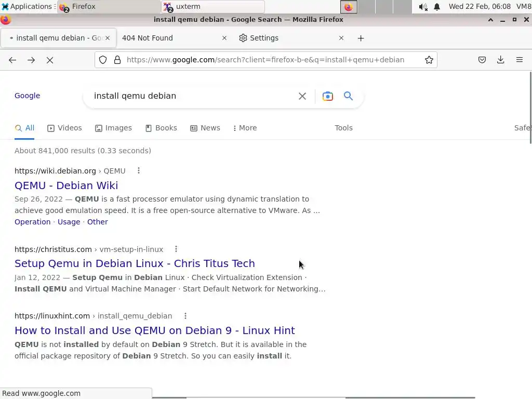Open tracking protection shield icon
This screenshot has width=532, height=399.
(x=103, y=60)
